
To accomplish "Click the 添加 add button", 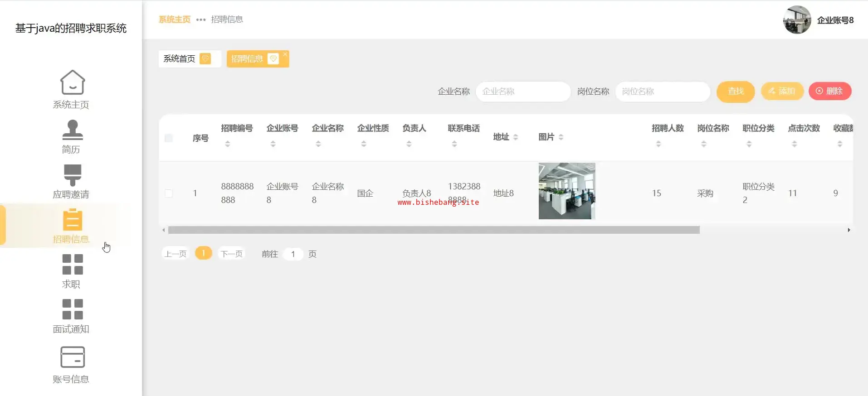I will [782, 92].
